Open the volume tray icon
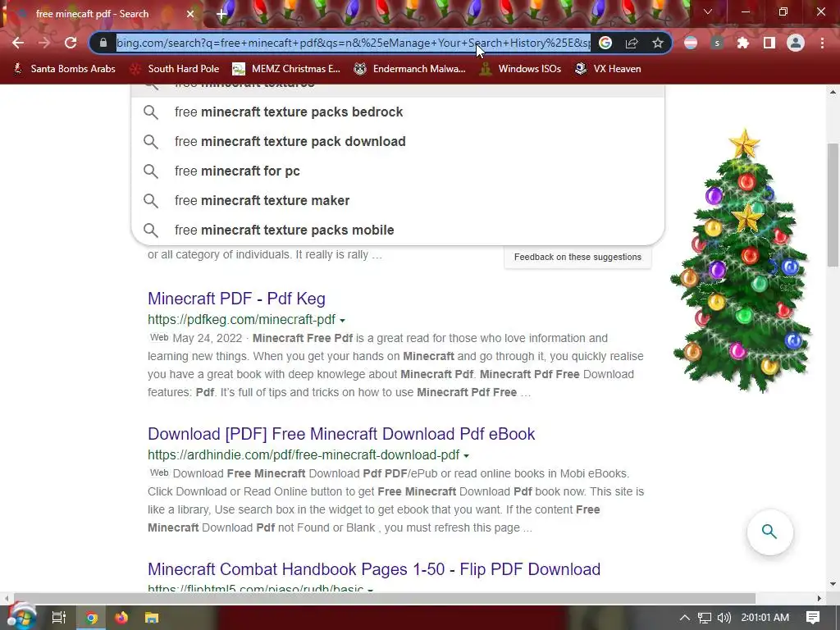 (724, 618)
